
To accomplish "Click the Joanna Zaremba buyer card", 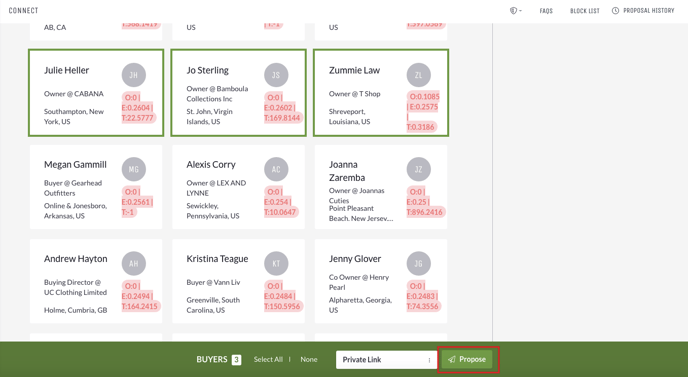I will [x=381, y=187].
